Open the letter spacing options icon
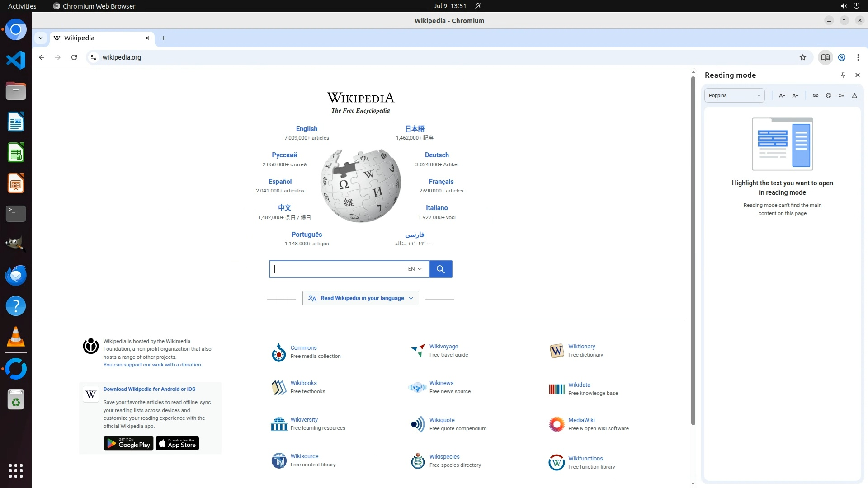 (x=854, y=95)
